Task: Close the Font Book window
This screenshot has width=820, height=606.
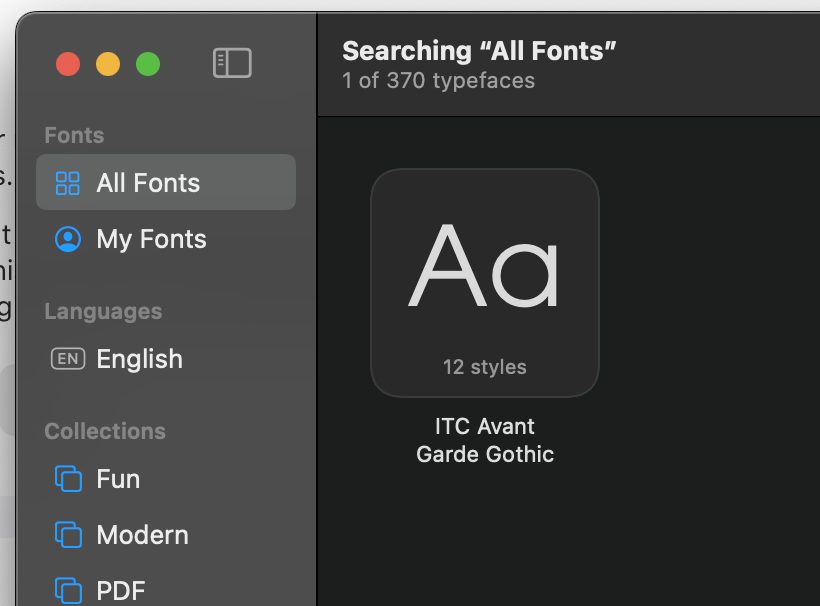Action: pos(68,64)
